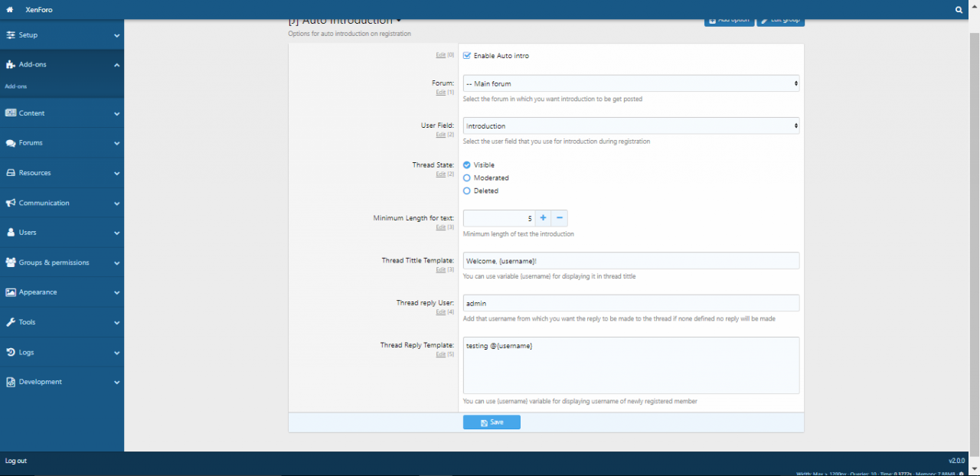
Task: Expand the Communication section chevron
Action: (116, 204)
